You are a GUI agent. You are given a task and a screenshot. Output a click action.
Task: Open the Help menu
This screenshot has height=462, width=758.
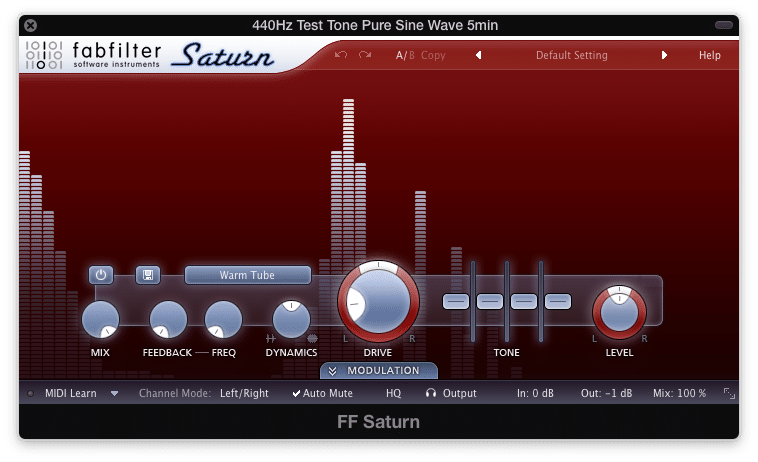click(x=710, y=56)
